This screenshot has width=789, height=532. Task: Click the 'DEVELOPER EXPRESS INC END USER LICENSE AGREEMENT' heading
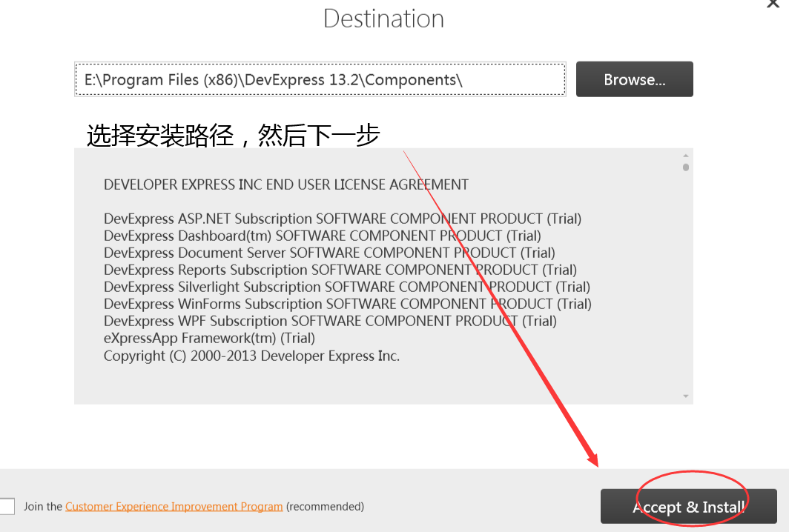point(285,184)
